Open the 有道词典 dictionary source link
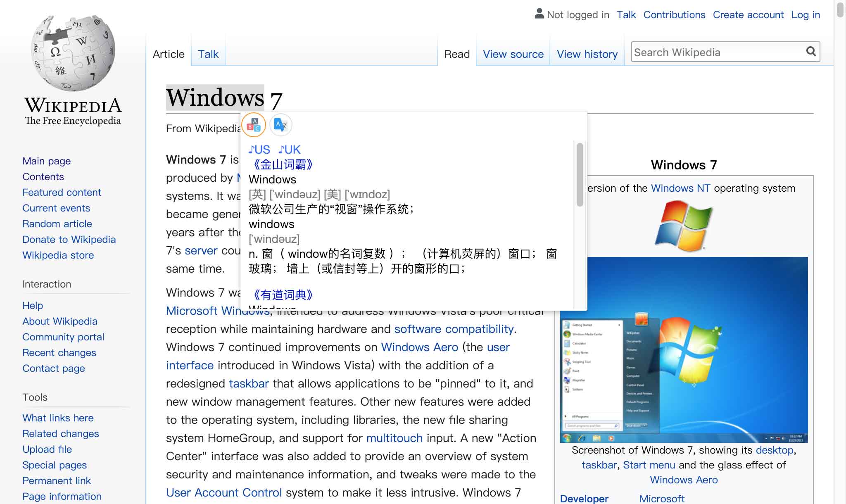 (283, 295)
